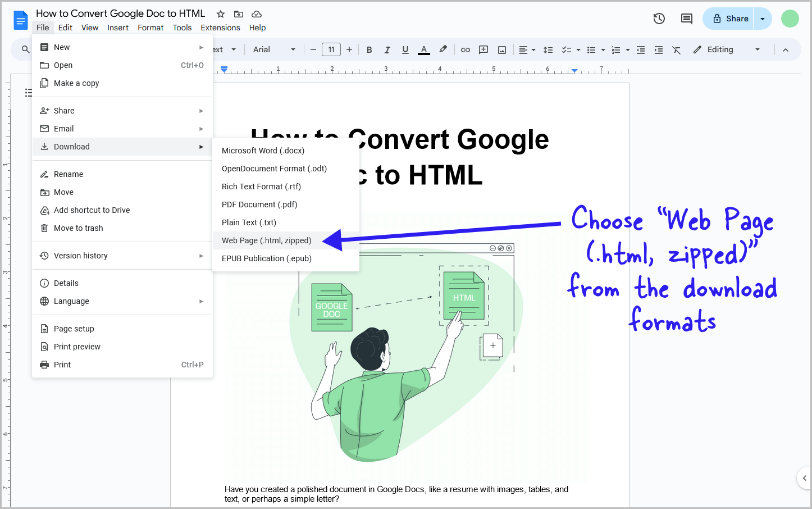Screen dimensions: 812x509
Task: Choose Open from the File menu
Action: pyautogui.click(x=122, y=65)
